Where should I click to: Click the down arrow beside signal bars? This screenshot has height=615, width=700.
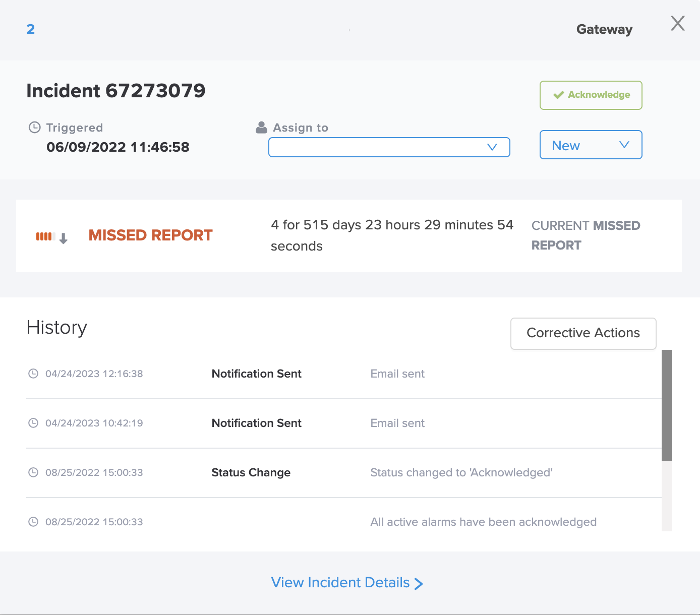[64, 238]
